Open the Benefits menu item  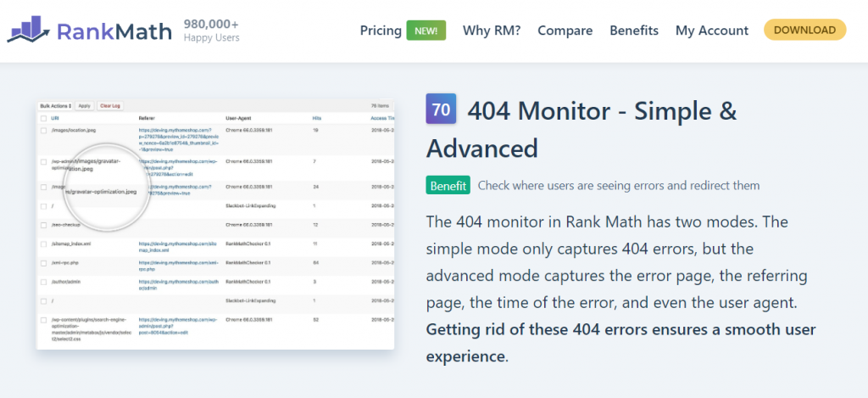click(x=634, y=31)
